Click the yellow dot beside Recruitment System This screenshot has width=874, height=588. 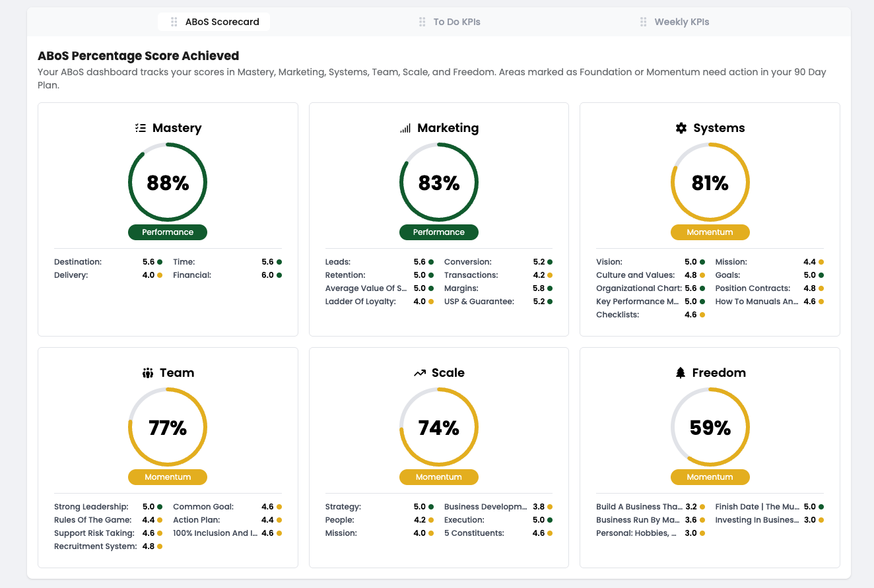point(160,546)
